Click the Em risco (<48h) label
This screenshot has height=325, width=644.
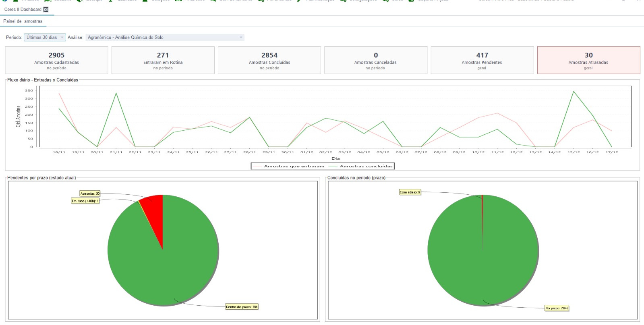[x=85, y=201]
